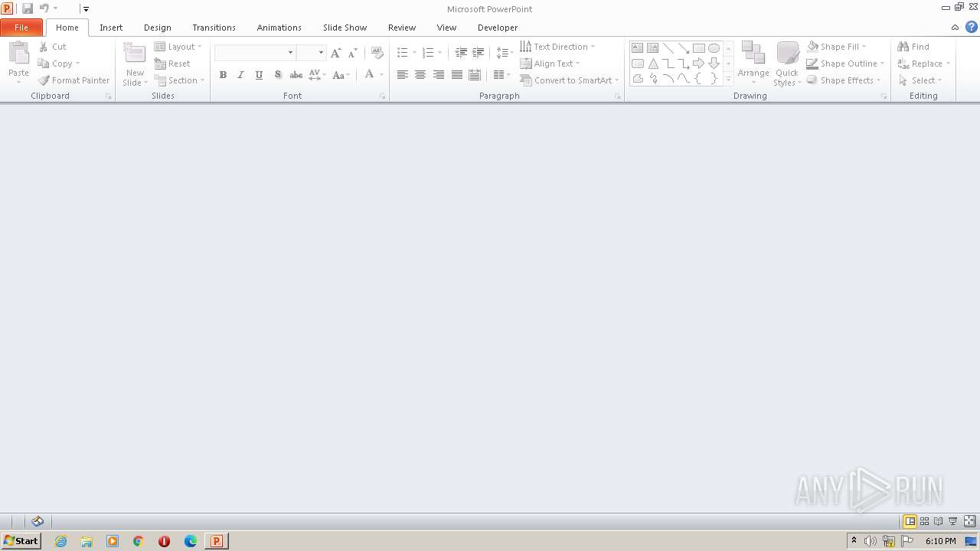Open the font size dropdown
Image resolution: width=980 pixels, height=551 pixels.
click(x=322, y=53)
